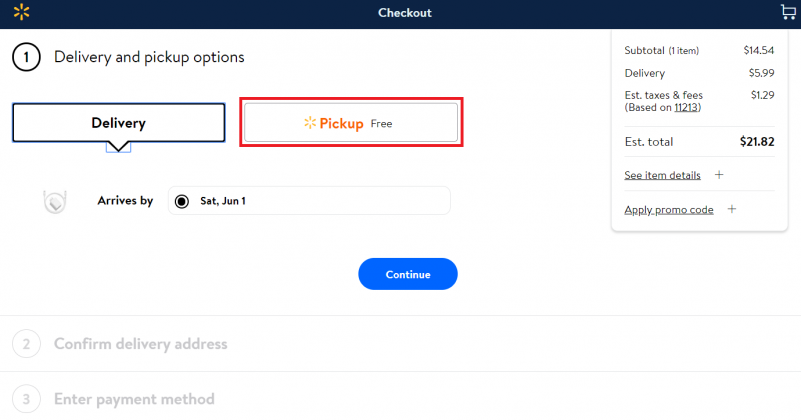
Task: Click the Sat, Jun 1 arrival option field
Action: pos(309,201)
